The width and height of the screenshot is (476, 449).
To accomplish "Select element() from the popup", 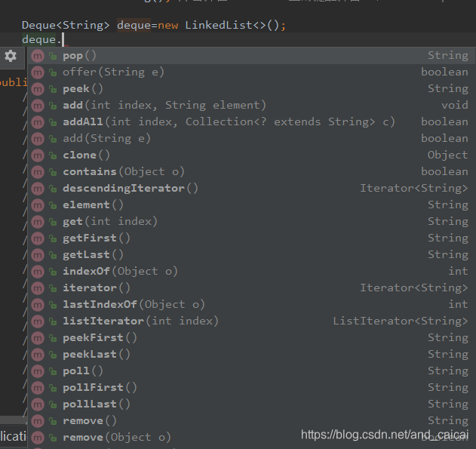I will 251,205.
